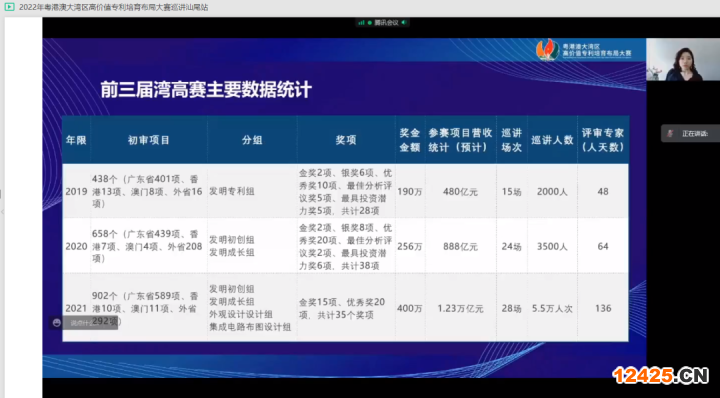Click the 正在讲话 speaking indicator panel
720x398 pixels.
click(x=691, y=134)
